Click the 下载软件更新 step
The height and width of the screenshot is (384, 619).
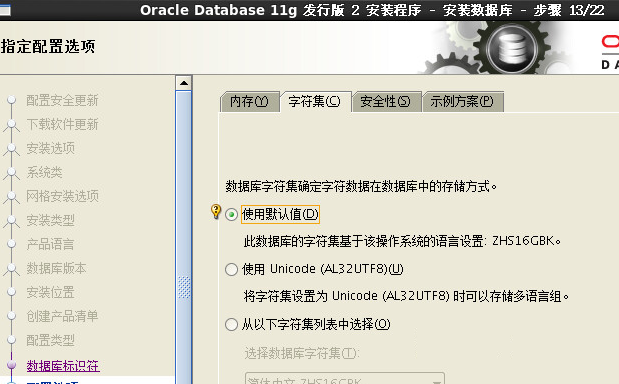[x=62, y=125]
